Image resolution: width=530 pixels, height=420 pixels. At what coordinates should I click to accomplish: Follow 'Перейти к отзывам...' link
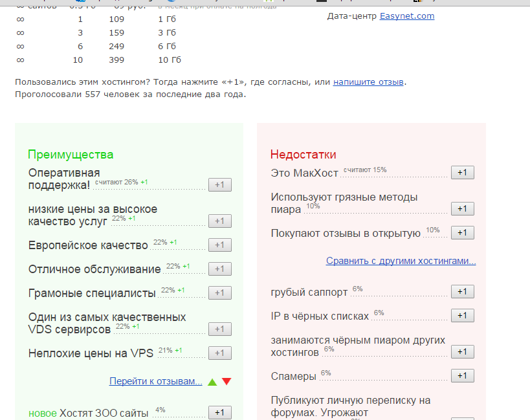point(155,381)
